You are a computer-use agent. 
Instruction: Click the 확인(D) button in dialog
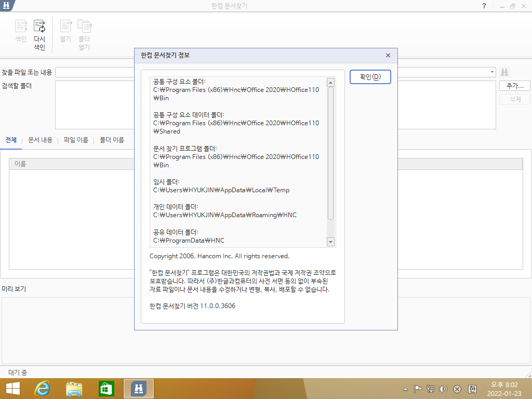coord(370,77)
